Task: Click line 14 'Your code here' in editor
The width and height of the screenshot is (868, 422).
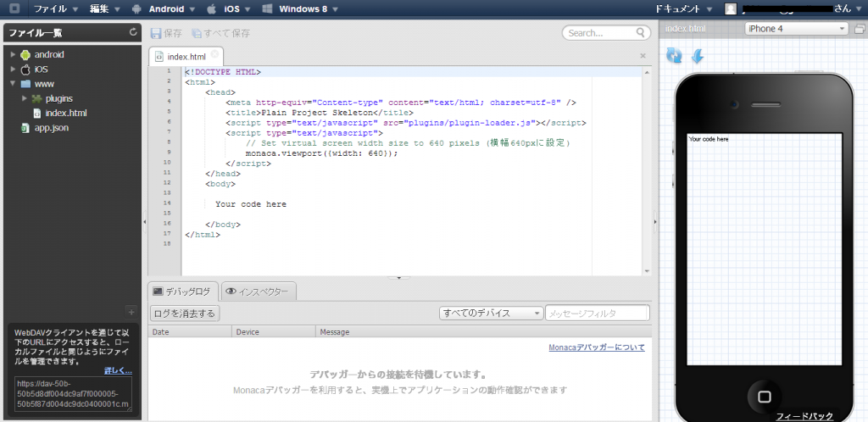Action: pos(251,204)
